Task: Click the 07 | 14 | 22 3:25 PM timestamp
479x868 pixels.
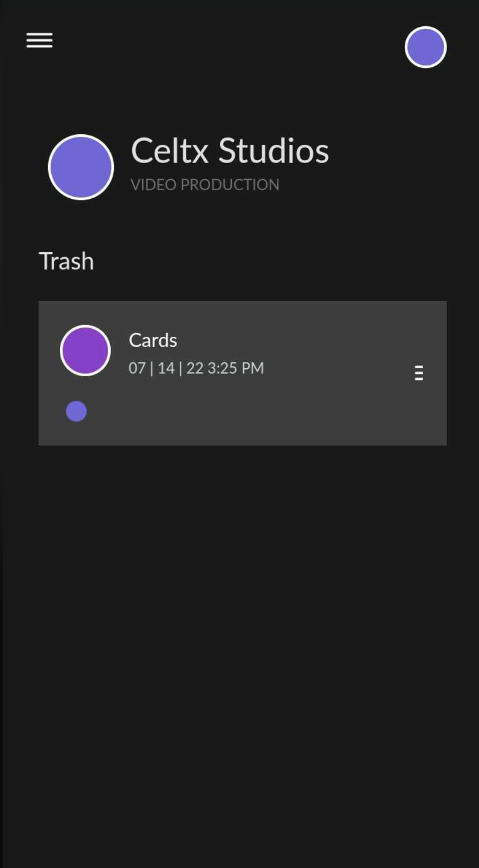Action: tap(196, 368)
